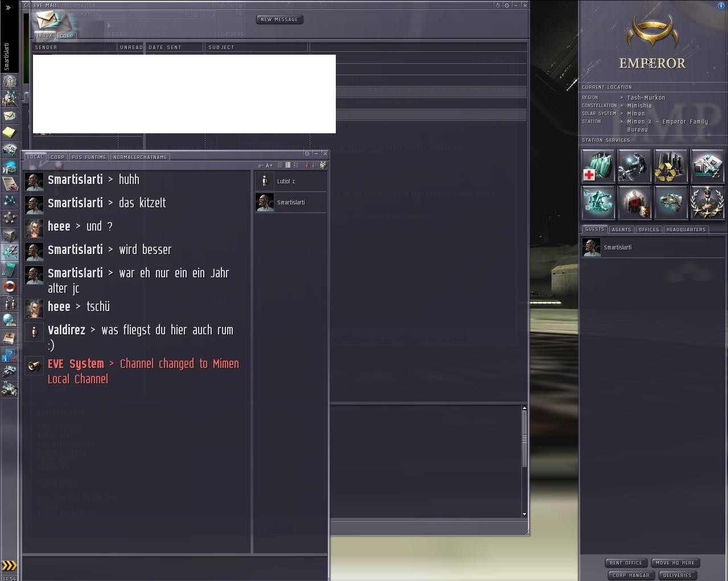Sort mail by the DATE SENT column header
The width and height of the screenshot is (728, 581).
[x=175, y=47]
